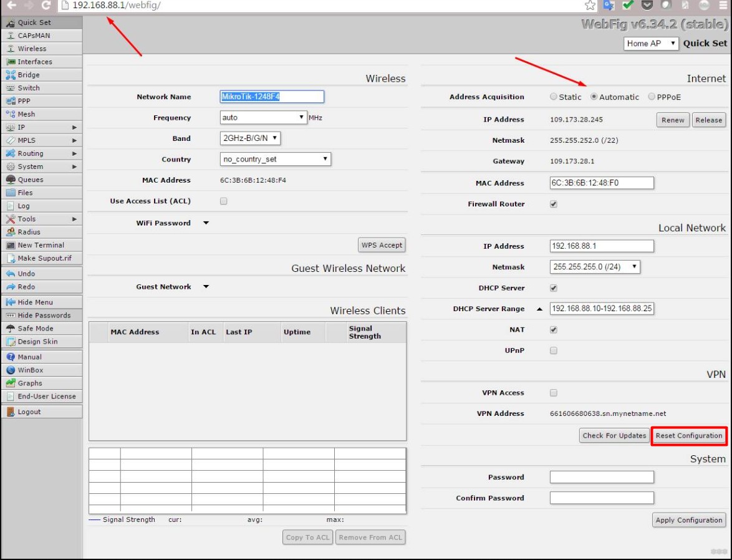This screenshot has width=732, height=560.
Task: Click Reset Configuration button
Action: [689, 436]
